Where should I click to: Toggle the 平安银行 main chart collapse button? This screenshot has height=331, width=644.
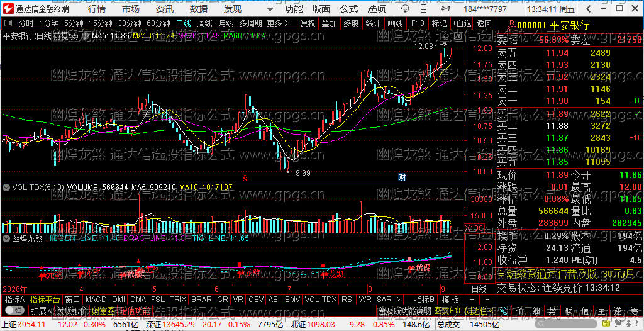86,36
